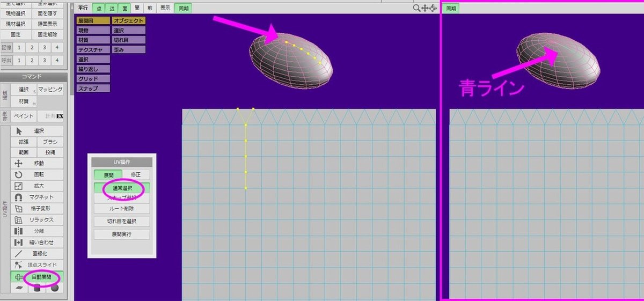644x301 pixels.
Task: Toggle 同期 sync in left viewport
Action: coord(182,8)
